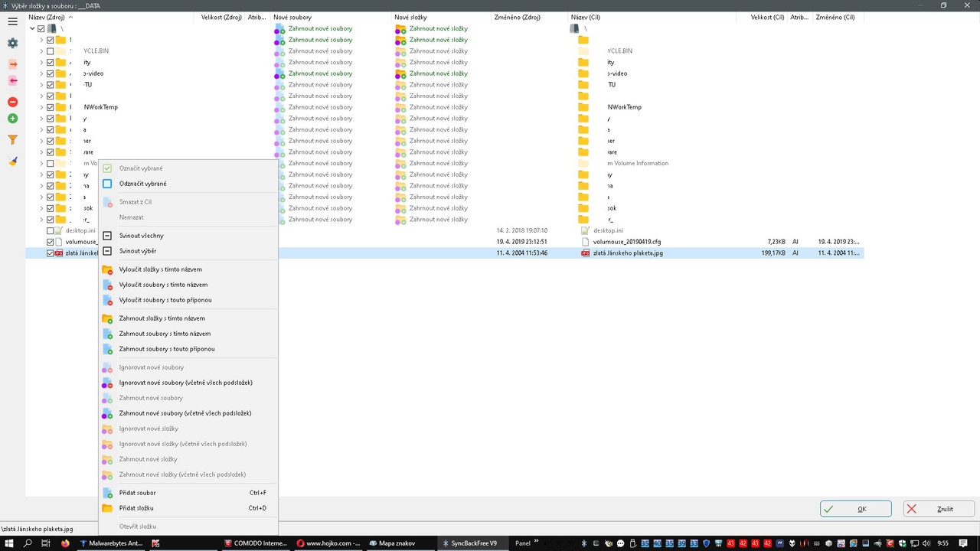Launch Firefox from the taskbar
The image size is (980, 551).
64,543
